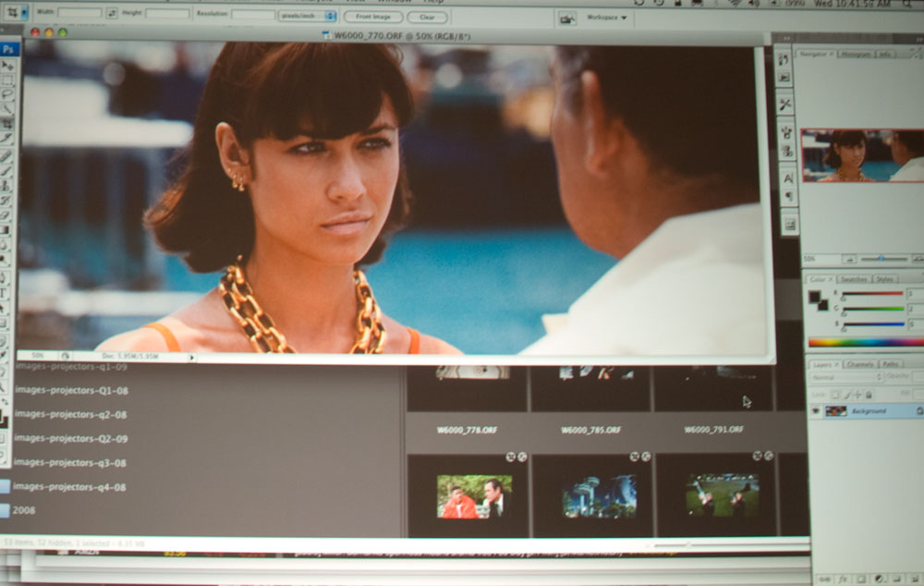Click the Clear button in options bar
924x586 pixels.
click(427, 17)
